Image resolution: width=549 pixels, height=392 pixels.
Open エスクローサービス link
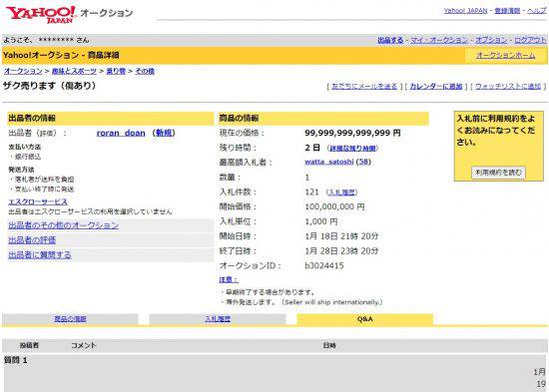pos(38,201)
